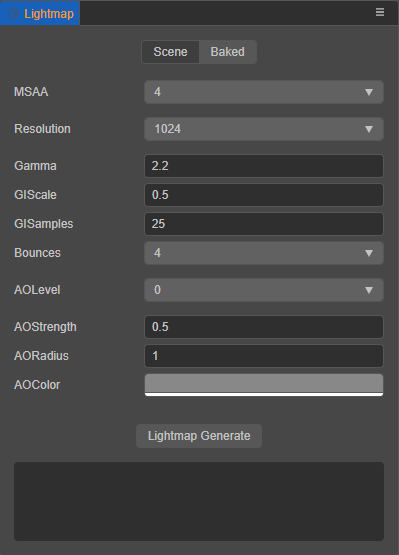This screenshot has height=555, width=399.
Task: Open the MSAA dropdown showing 4
Action: (264, 92)
